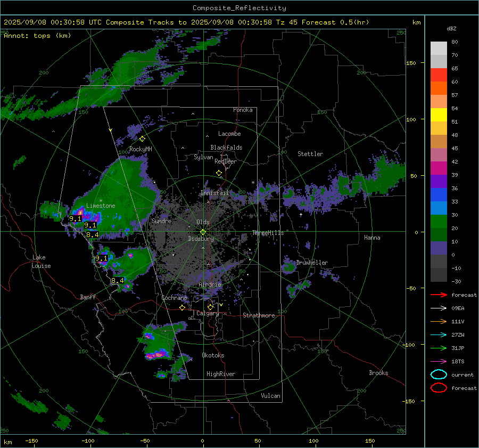Click the 80 dBZ scale value
Viewport: 479px width, 448px height.
(x=455, y=42)
